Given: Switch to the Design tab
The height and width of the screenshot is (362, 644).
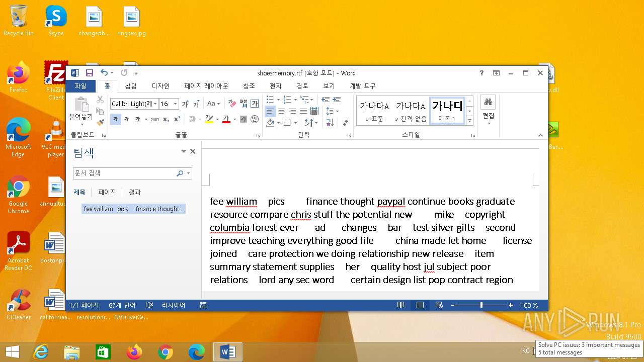Looking at the screenshot, I should click(160, 86).
